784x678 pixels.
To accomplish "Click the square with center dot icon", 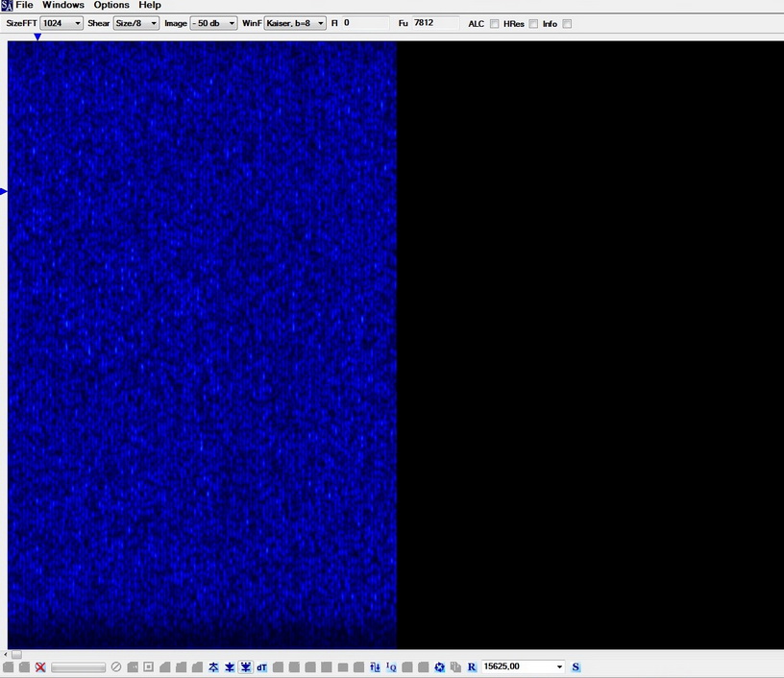I will (x=149, y=667).
